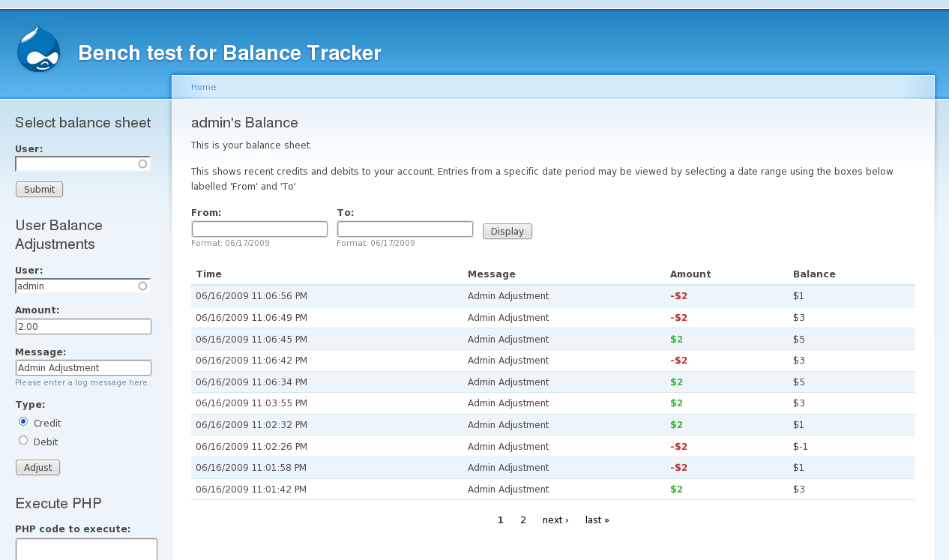Click the timestamp 06/16/2009 11:03:55 PM
The width and height of the screenshot is (949, 560).
251,403
